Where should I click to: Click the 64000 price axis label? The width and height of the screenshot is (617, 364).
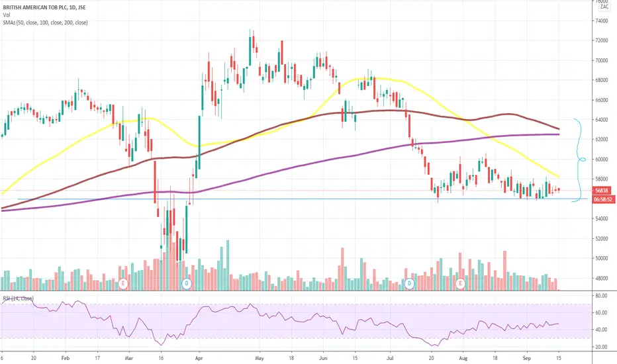(601, 120)
